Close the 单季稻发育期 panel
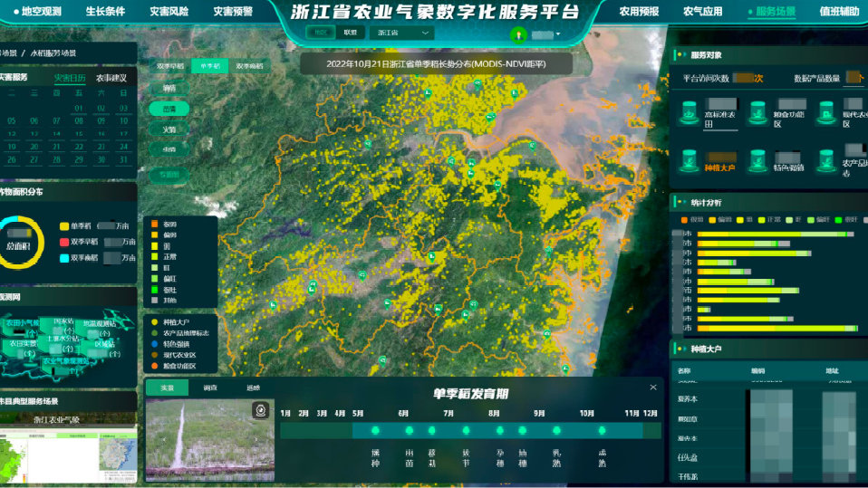Screen dimensions: 868x488 653,388
